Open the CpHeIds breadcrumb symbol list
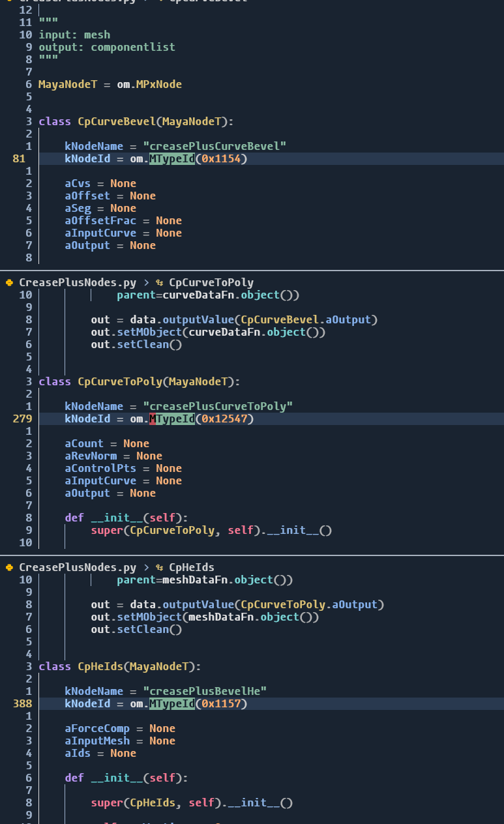 (192, 567)
